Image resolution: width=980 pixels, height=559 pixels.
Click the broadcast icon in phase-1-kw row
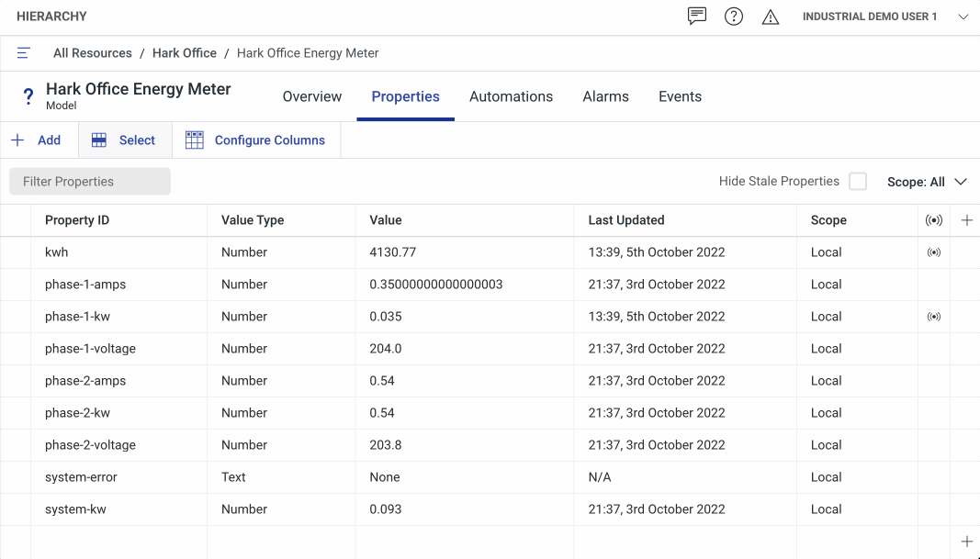point(934,317)
